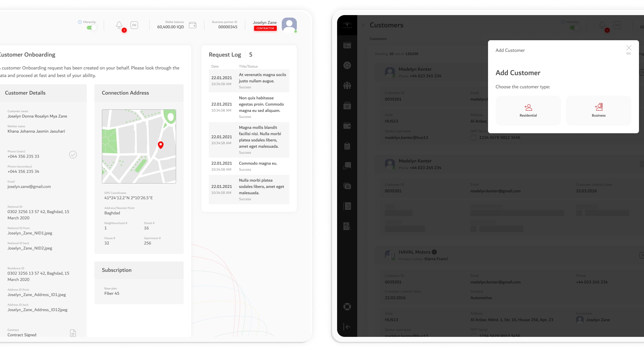Click the wallet balance icon
This screenshot has width=644, height=362.
click(x=193, y=25)
